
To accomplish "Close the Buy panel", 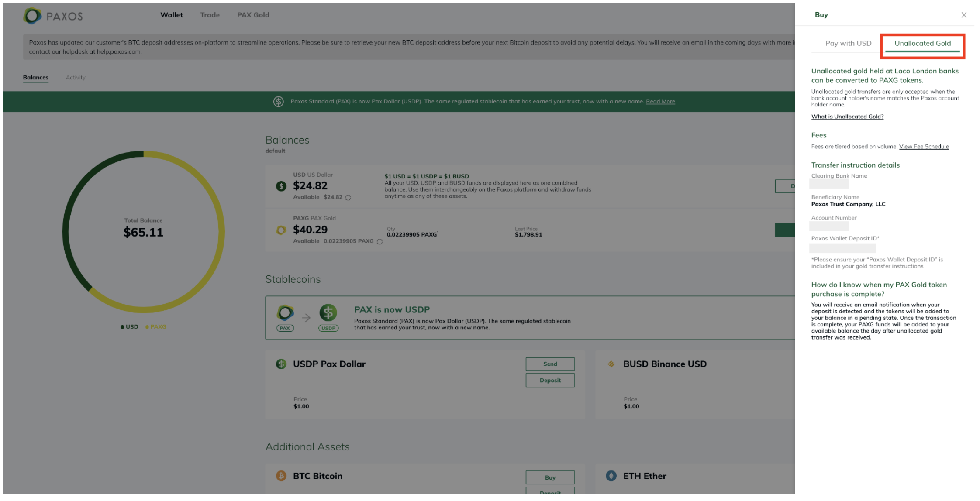I will (964, 15).
